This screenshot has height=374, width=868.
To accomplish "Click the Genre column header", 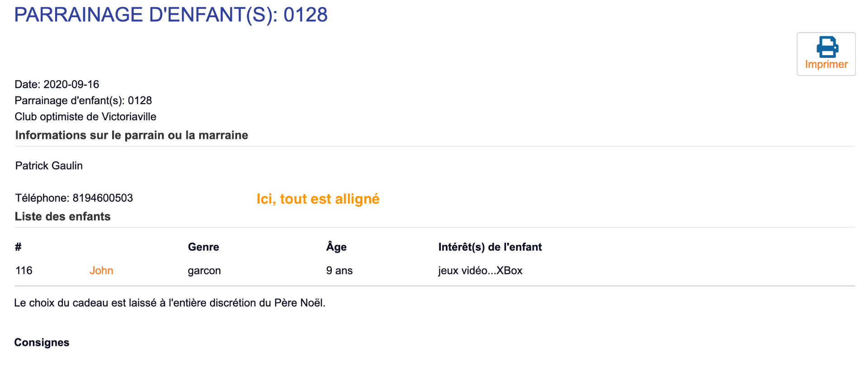I will [203, 247].
